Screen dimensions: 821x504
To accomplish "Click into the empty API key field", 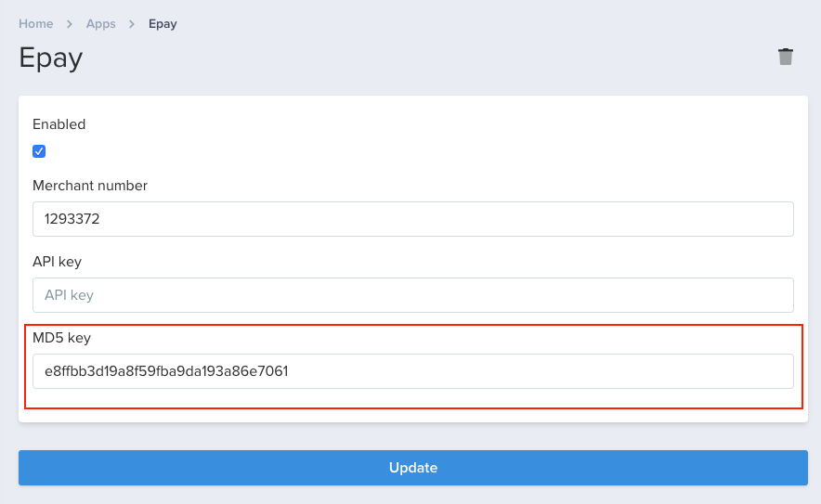I will [413, 295].
